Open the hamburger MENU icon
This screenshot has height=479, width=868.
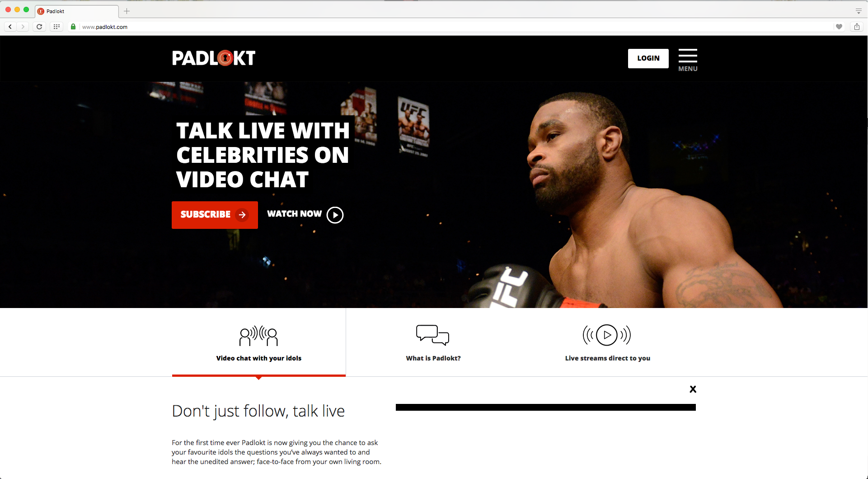pyautogui.click(x=688, y=60)
